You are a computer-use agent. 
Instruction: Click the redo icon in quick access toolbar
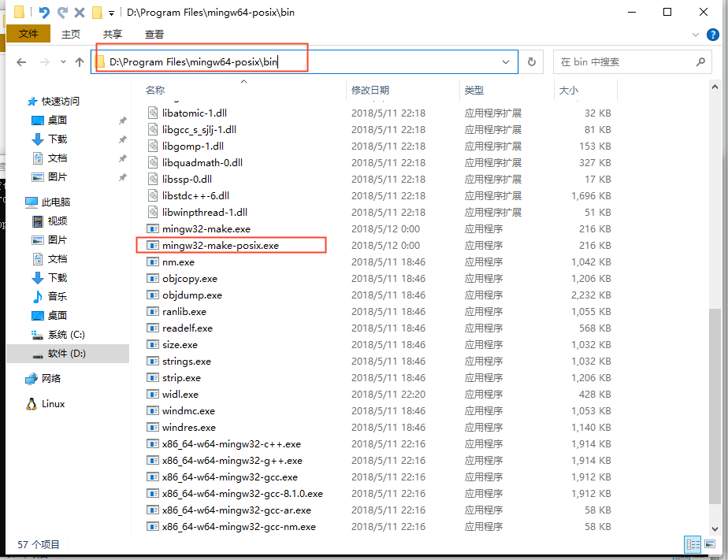point(63,13)
